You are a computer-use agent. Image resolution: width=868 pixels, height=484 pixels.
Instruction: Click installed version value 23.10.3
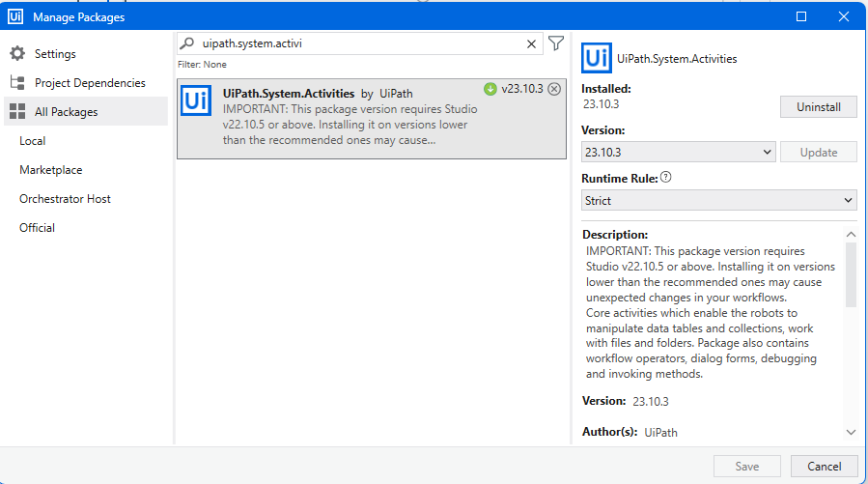pyautogui.click(x=601, y=104)
